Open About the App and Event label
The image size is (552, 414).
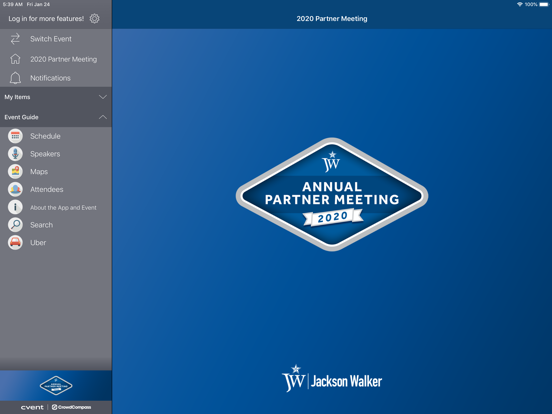[63, 208]
